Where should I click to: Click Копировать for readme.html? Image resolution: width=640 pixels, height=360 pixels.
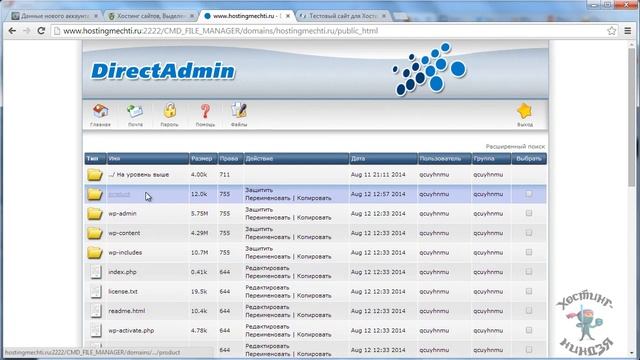314,315
